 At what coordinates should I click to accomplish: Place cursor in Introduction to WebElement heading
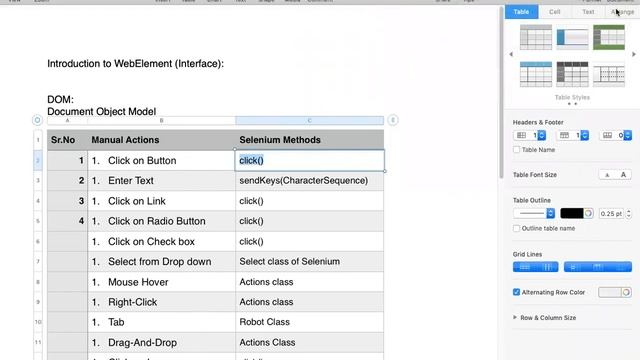point(136,64)
